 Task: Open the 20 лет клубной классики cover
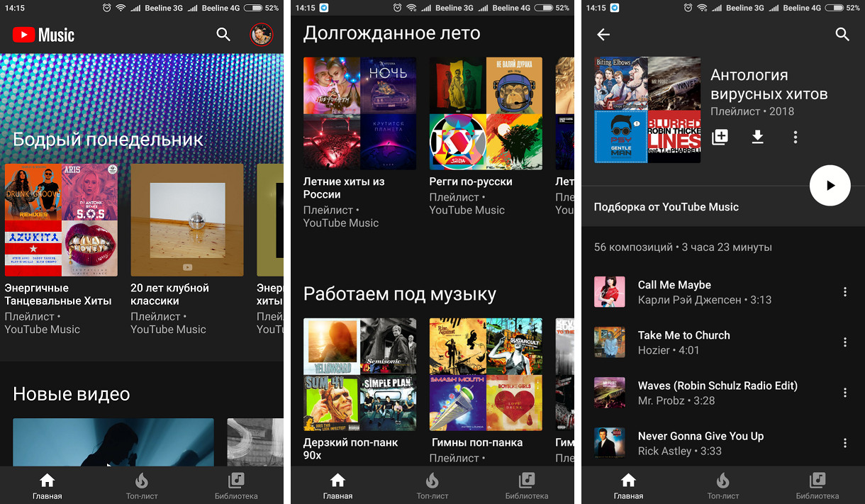187,220
